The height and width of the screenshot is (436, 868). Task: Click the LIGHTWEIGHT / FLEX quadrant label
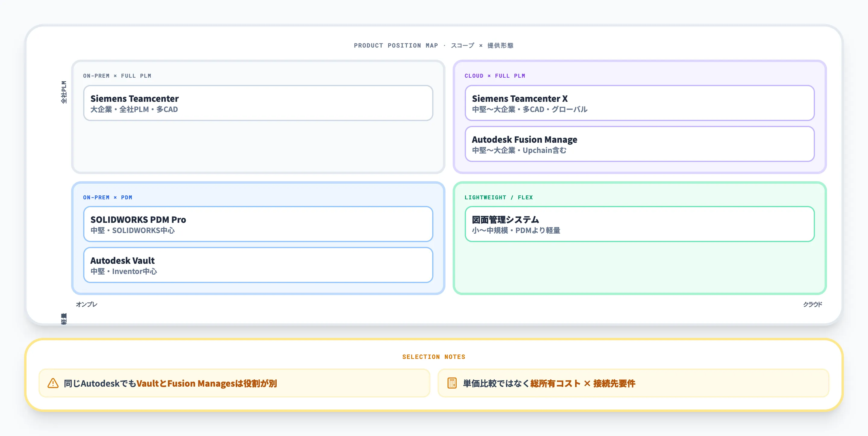(498, 198)
